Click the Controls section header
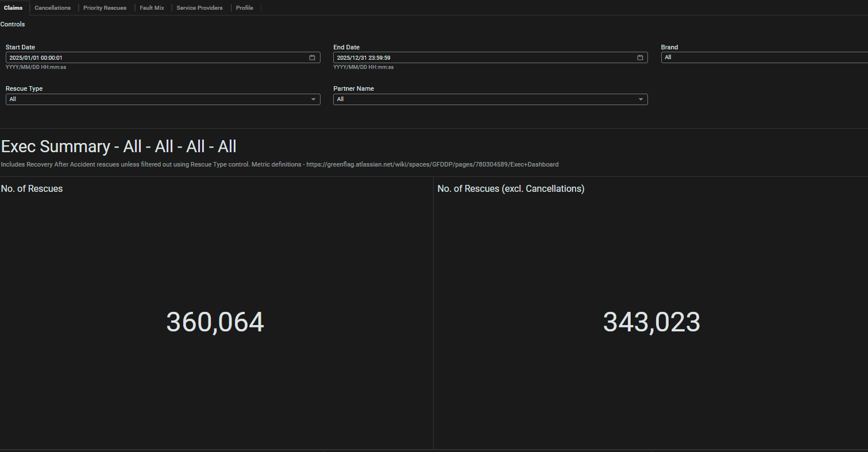 [13, 25]
